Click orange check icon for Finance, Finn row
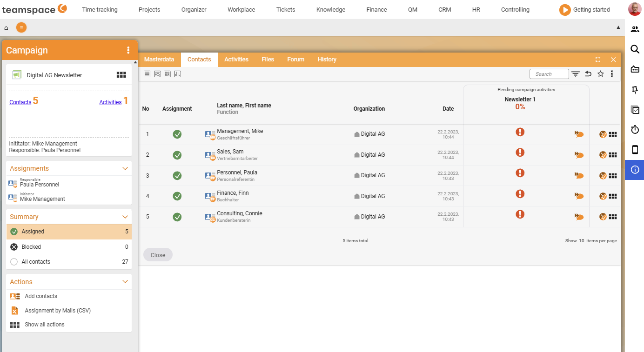Screen dimensions: 644x352 click(603, 196)
